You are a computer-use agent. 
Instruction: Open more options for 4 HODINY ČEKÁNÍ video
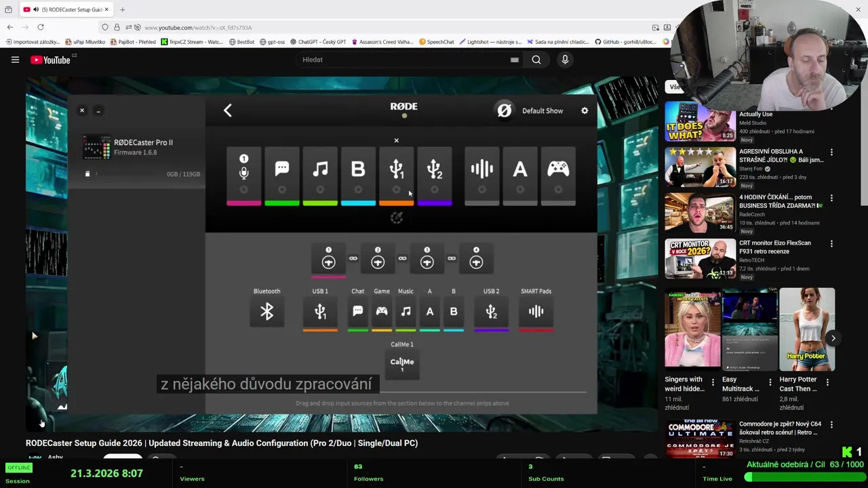tap(831, 198)
